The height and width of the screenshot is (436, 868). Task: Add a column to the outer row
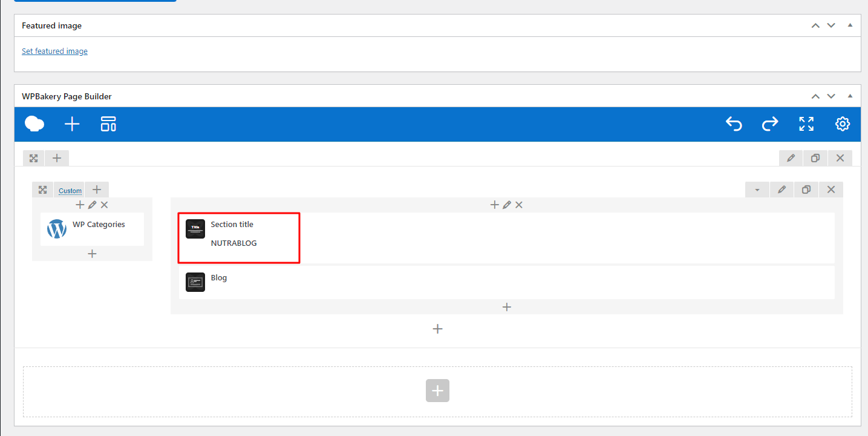pyautogui.click(x=57, y=158)
